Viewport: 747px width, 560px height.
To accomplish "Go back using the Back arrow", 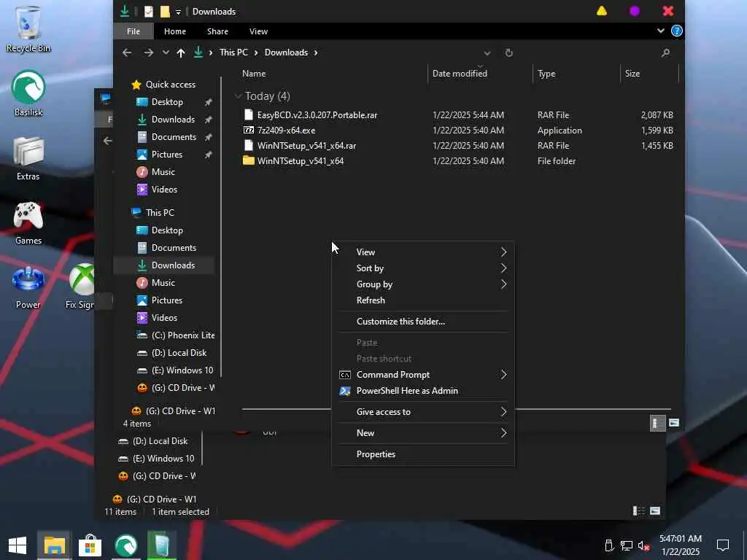I will 127,52.
